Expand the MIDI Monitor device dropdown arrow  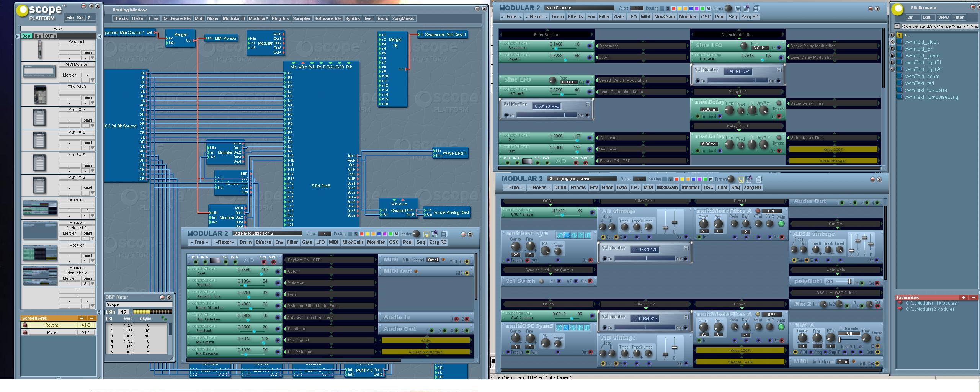click(x=92, y=80)
